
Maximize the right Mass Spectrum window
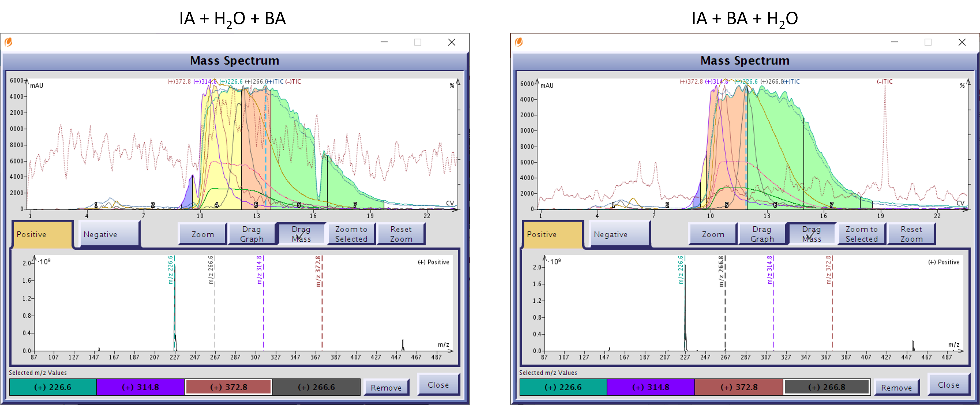(928, 42)
